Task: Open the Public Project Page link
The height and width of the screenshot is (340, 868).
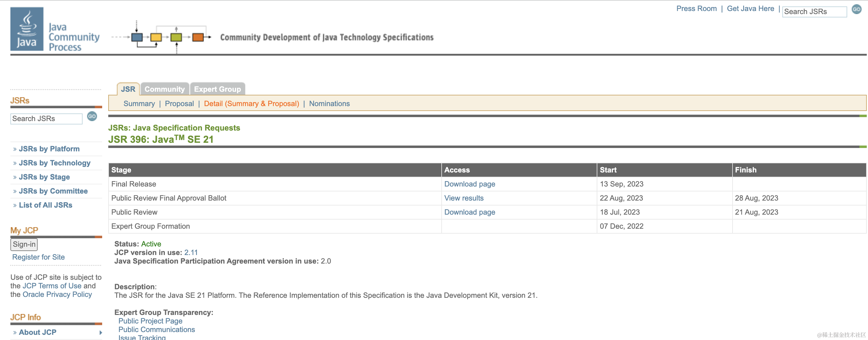Action: 150,321
